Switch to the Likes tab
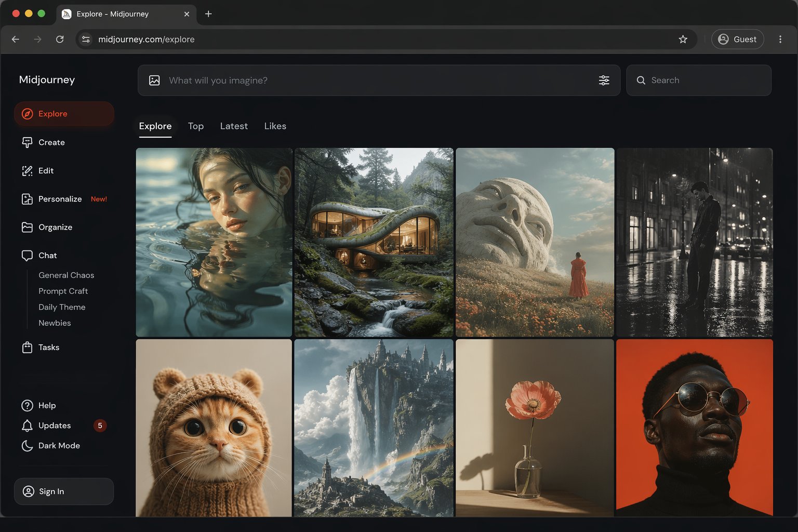Viewport: 798px width, 532px height. click(x=275, y=126)
